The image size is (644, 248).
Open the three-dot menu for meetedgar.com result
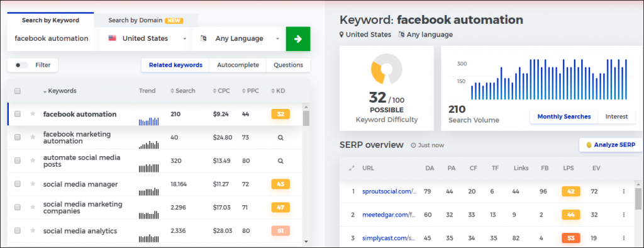[623, 215]
